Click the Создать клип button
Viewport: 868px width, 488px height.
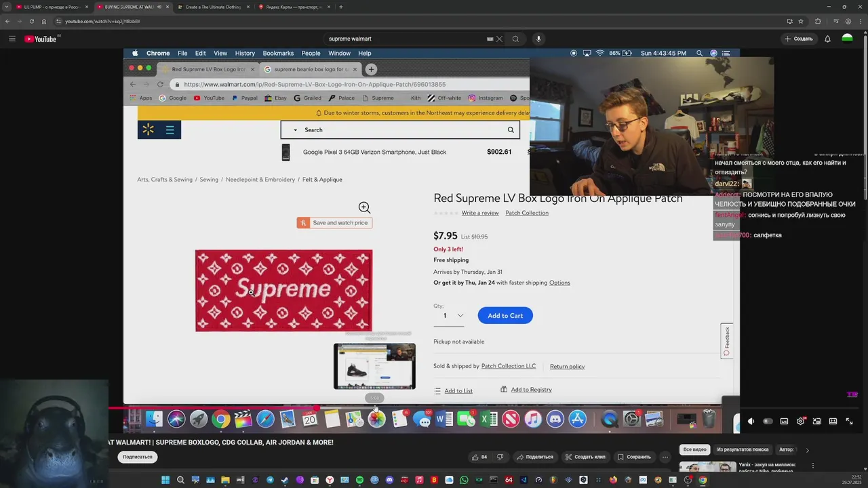(585, 457)
